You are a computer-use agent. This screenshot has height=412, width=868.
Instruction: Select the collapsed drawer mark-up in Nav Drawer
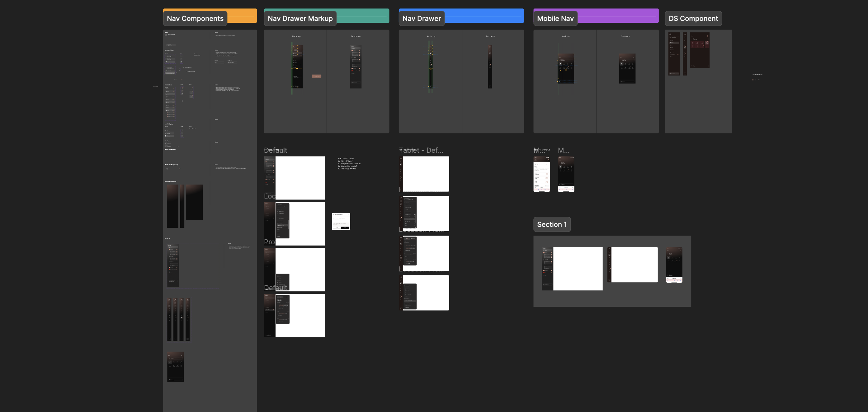[431, 66]
